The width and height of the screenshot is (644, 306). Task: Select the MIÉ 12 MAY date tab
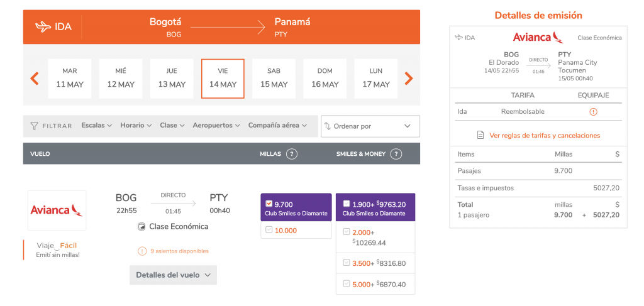(121, 79)
